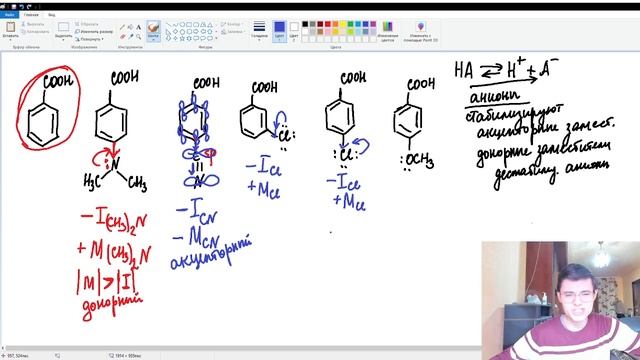640x360 pixels.
Task: Open shape Outline (Контур) dropdown
Action: coord(231,24)
